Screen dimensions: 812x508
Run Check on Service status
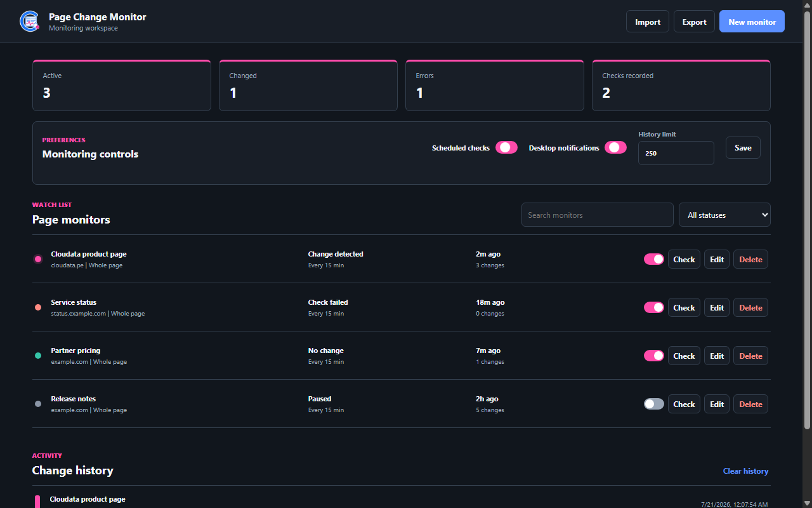click(x=684, y=307)
